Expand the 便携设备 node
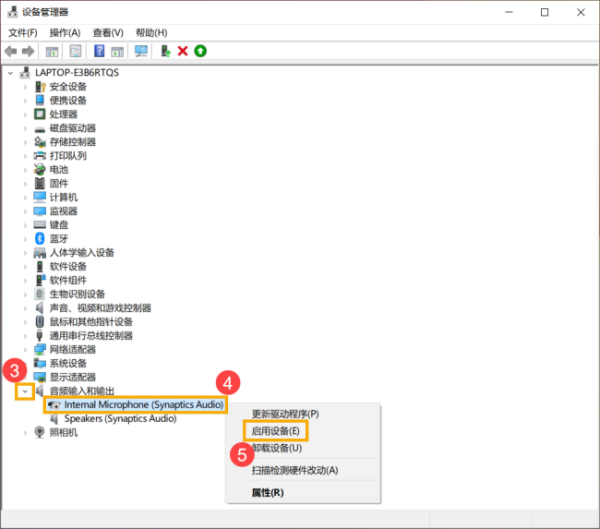Image resolution: width=600 pixels, height=529 pixels. [x=25, y=101]
